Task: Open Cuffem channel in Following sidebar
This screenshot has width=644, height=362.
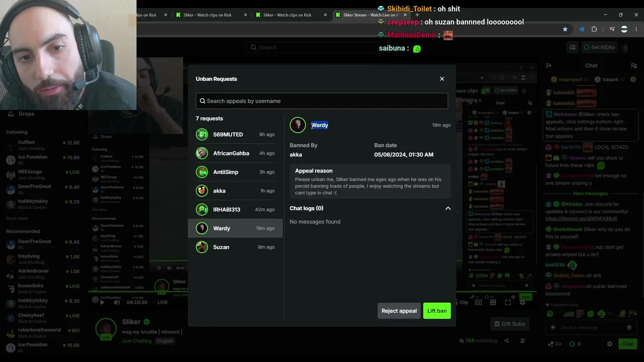Action: point(43,145)
